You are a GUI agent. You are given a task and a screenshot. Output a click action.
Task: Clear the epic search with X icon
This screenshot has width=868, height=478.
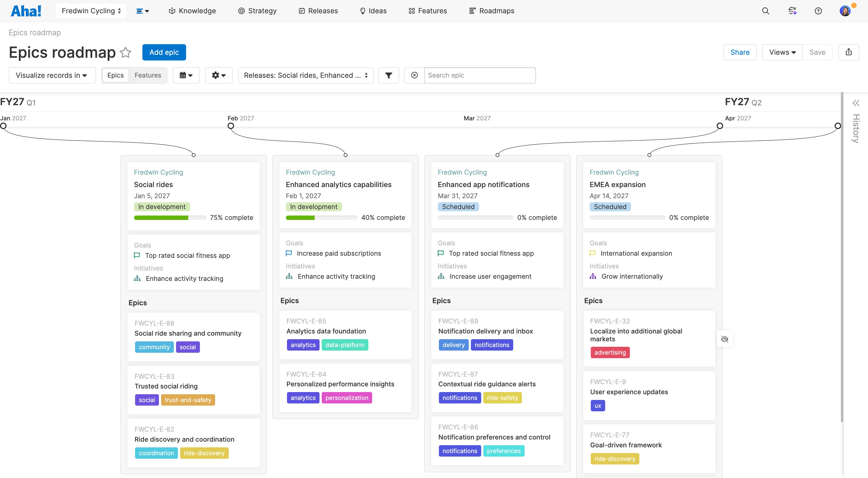pos(414,75)
